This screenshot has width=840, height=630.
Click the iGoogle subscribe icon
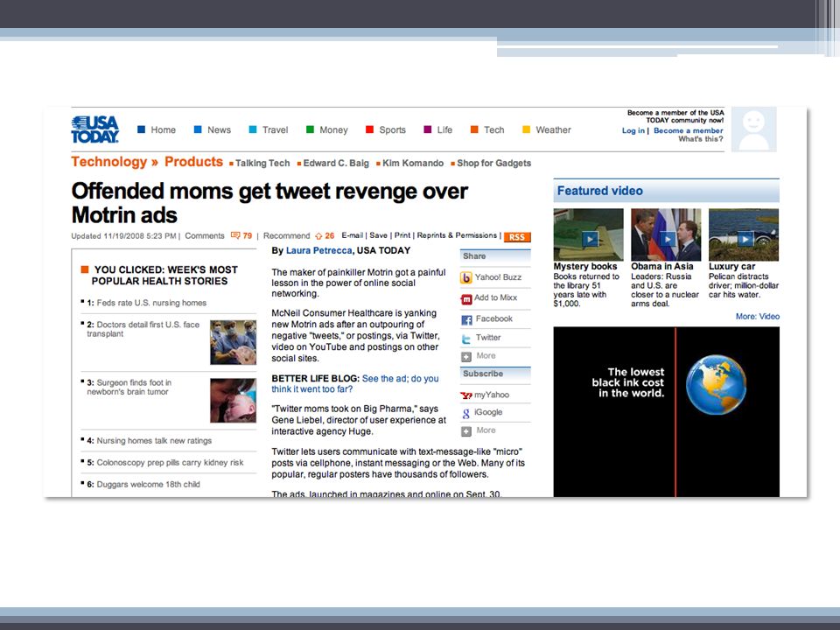[466, 413]
